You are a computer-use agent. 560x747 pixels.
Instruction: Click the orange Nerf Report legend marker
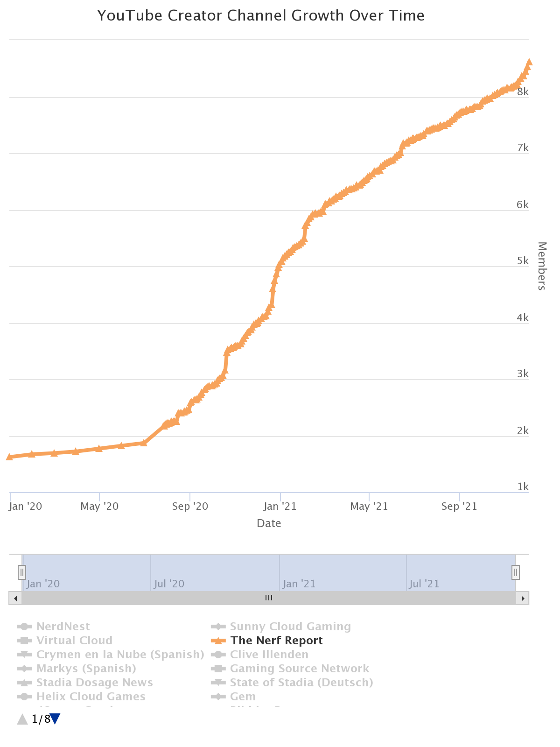point(218,641)
